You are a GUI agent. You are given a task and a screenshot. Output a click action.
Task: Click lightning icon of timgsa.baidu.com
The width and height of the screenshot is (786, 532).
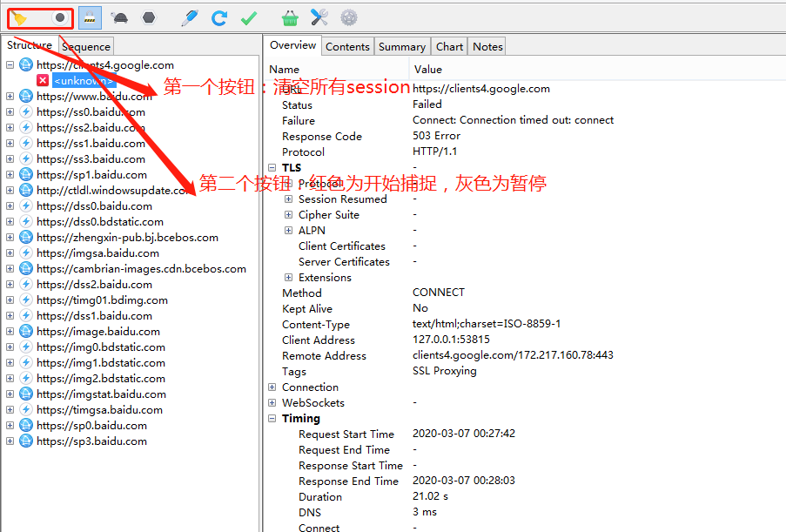point(26,409)
